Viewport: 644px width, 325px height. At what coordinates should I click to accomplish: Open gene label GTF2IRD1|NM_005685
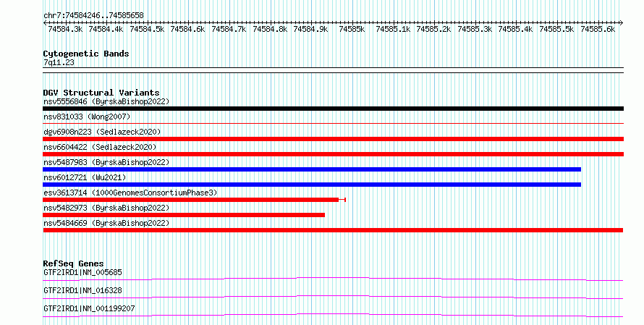[x=82, y=272]
